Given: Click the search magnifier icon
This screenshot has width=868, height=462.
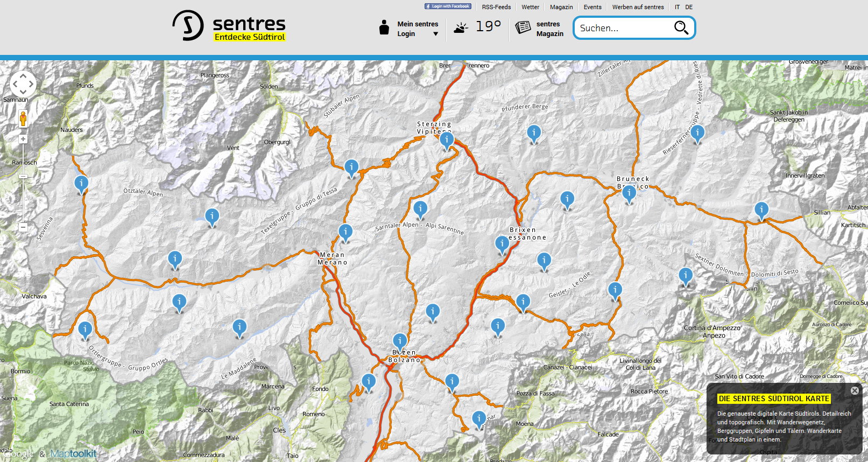Looking at the screenshot, I should [x=681, y=28].
